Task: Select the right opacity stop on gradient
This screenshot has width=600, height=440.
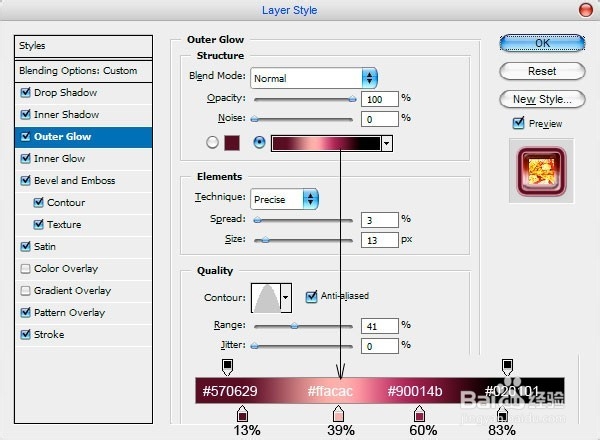Action: [x=507, y=367]
